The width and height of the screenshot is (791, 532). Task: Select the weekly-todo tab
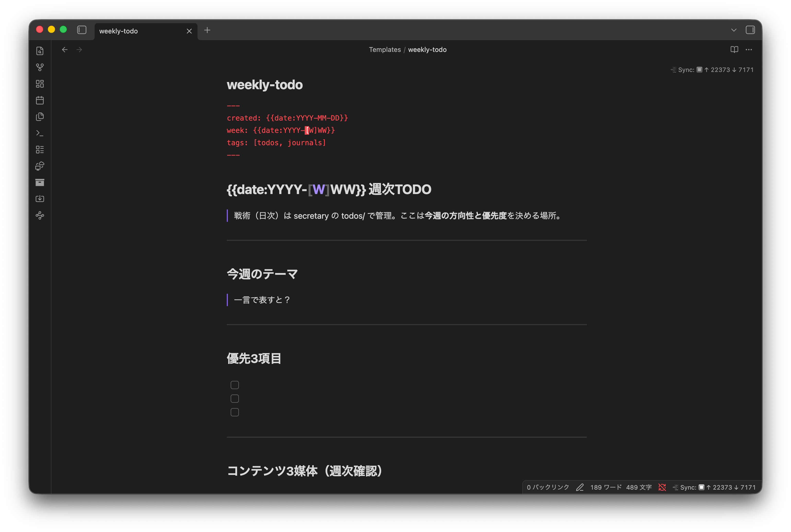coord(146,31)
